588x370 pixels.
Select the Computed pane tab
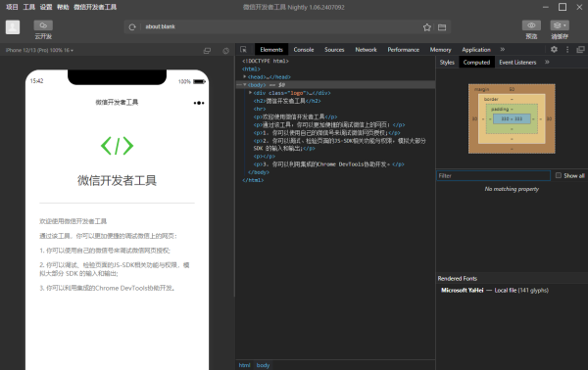pos(476,63)
